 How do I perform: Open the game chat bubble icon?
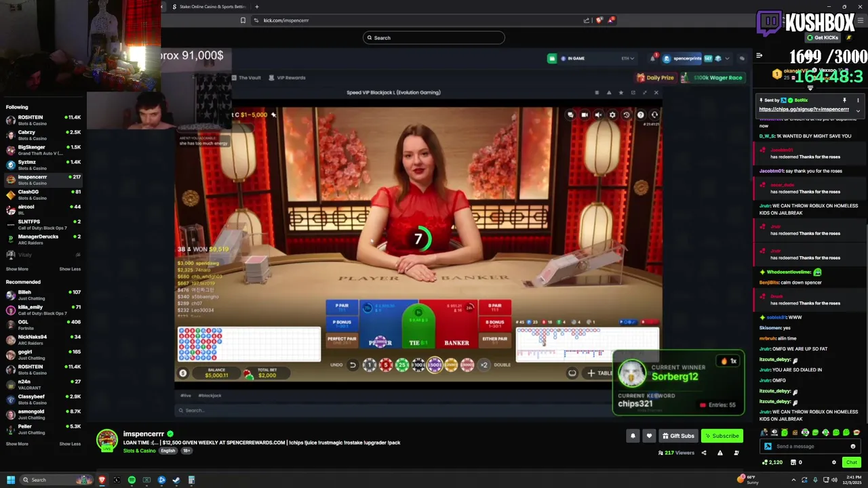(570, 115)
